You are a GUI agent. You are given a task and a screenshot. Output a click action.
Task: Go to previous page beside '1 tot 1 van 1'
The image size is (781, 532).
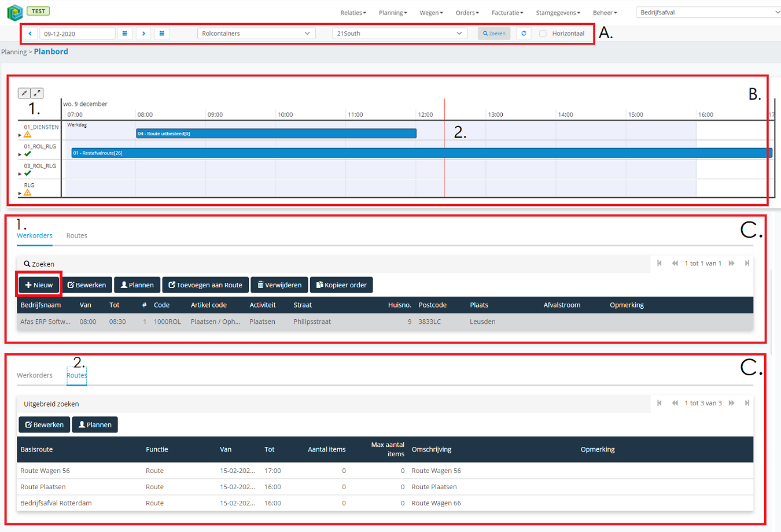pos(675,263)
